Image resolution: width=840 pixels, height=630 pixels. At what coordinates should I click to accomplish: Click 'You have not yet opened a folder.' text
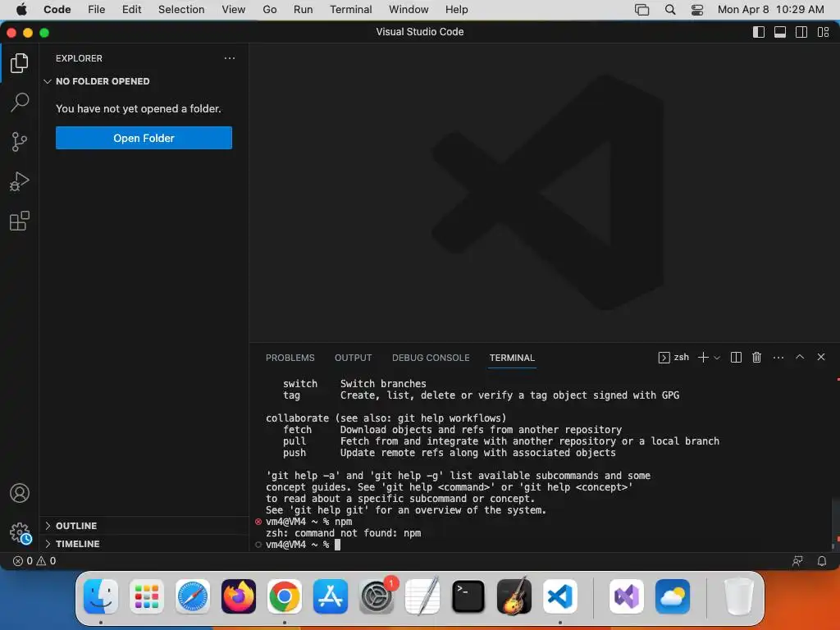click(138, 109)
